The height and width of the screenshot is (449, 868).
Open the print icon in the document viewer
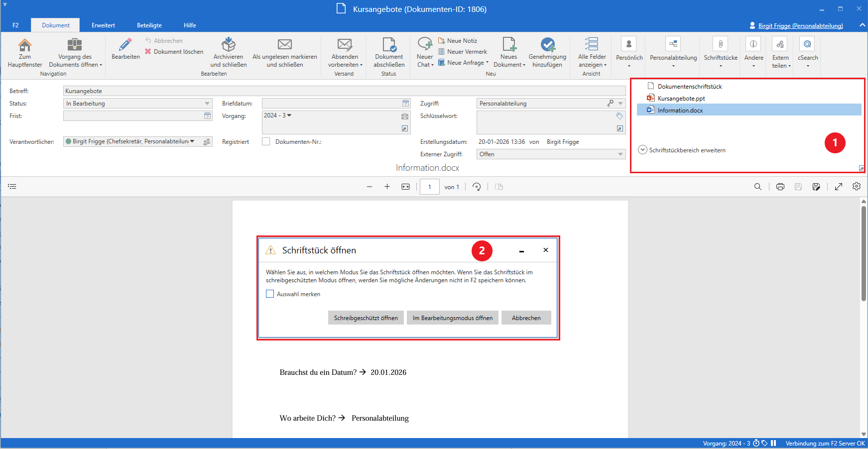780,187
